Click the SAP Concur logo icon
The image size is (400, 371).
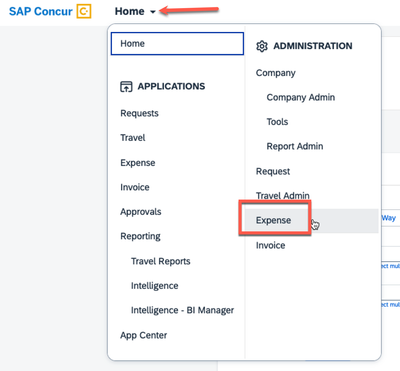[x=84, y=11]
